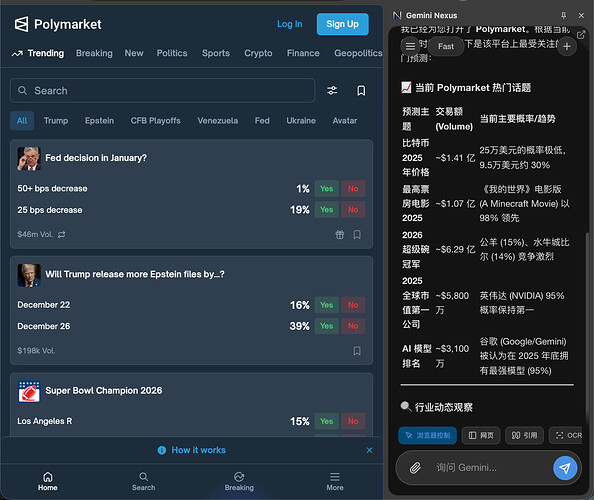Image resolution: width=594 pixels, height=500 pixels.
Task: Select the Venezuela filter chip
Action: [x=217, y=120]
